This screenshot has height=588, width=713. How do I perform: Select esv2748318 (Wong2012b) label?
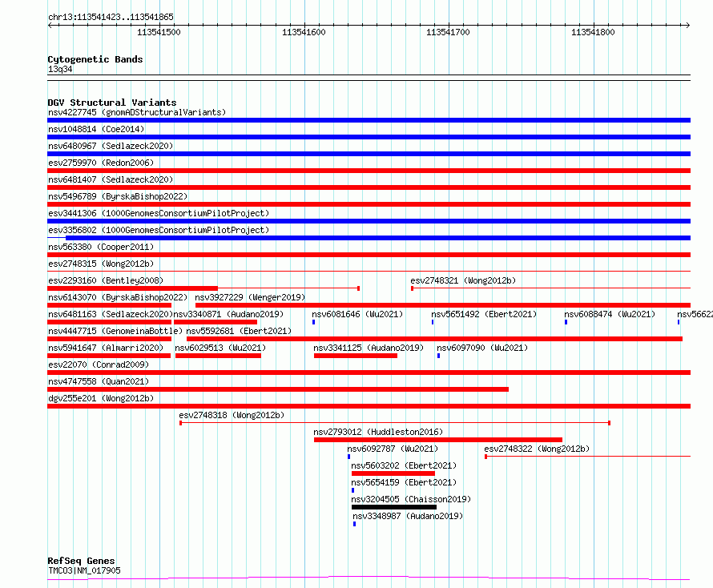232,415
